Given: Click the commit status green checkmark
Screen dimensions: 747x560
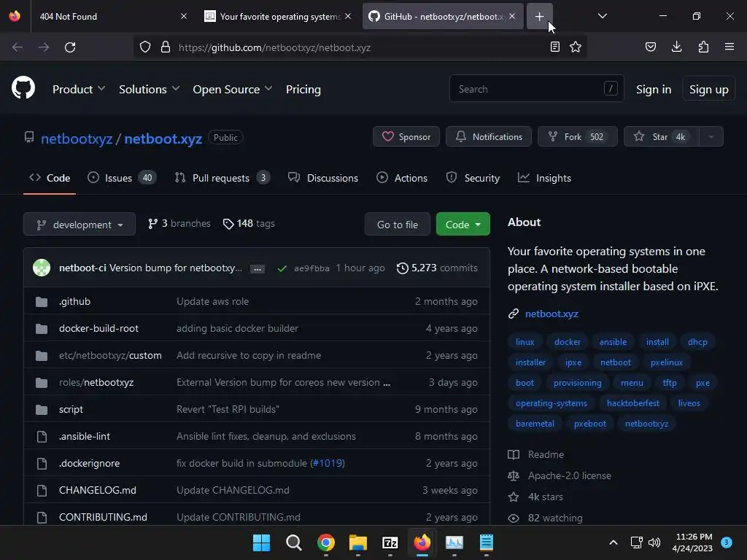Looking at the screenshot, I should click(282, 268).
